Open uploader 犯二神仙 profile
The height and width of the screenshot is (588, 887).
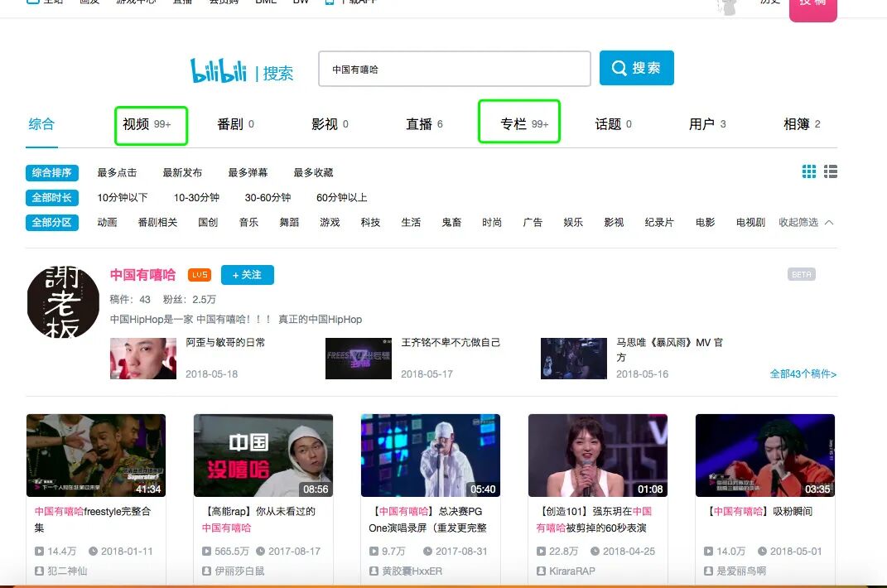(x=67, y=571)
